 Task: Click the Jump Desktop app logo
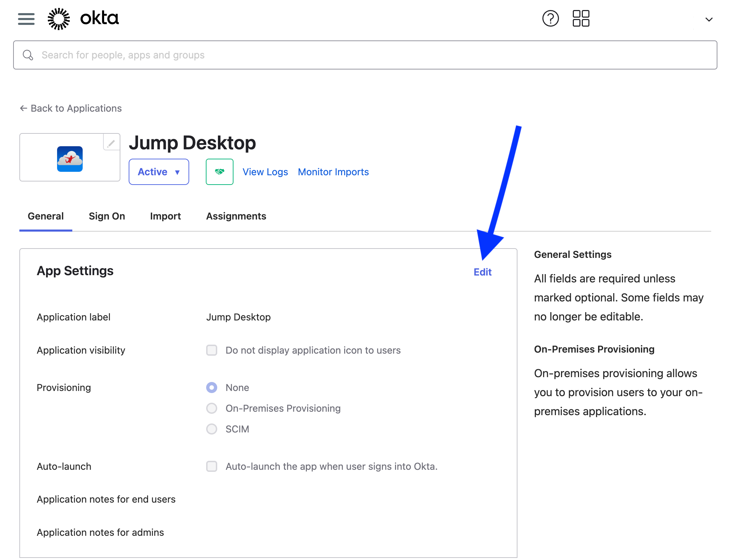[x=70, y=159]
